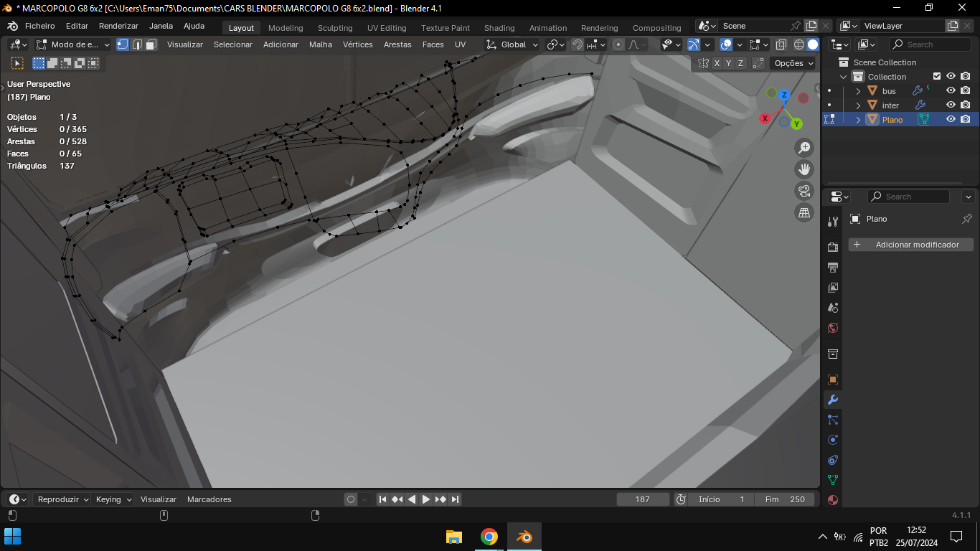Open the Scene properties tab
The width and height of the screenshot is (980, 551).
tap(833, 308)
